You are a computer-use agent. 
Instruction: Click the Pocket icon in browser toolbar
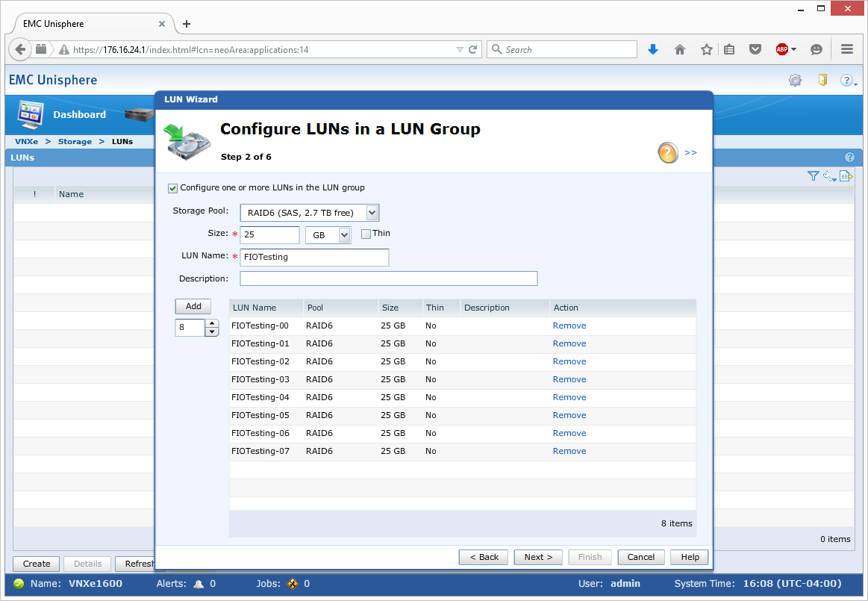click(x=755, y=49)
